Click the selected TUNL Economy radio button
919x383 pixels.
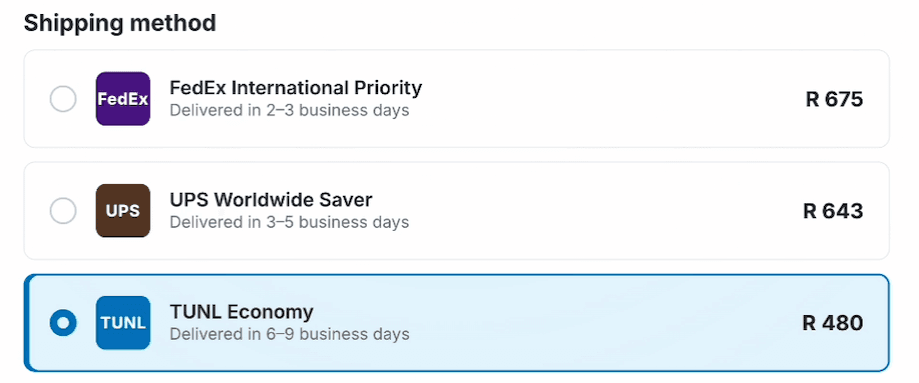pos(63,323)
